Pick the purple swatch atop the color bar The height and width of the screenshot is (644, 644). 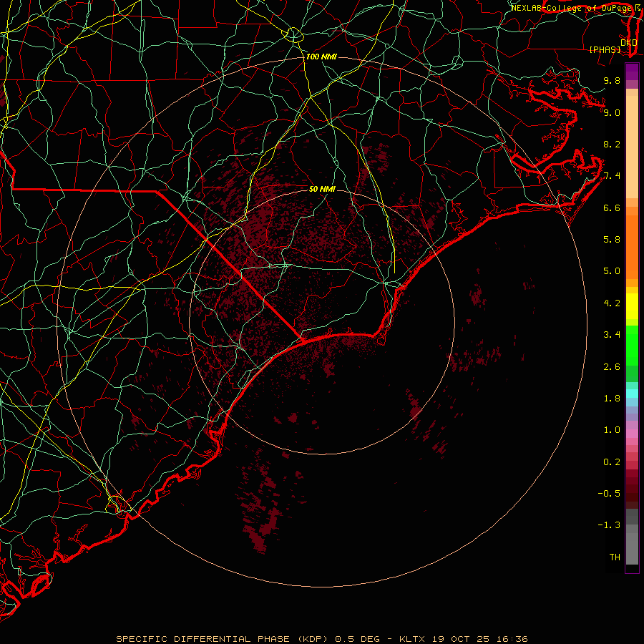(x=632, y=72)
